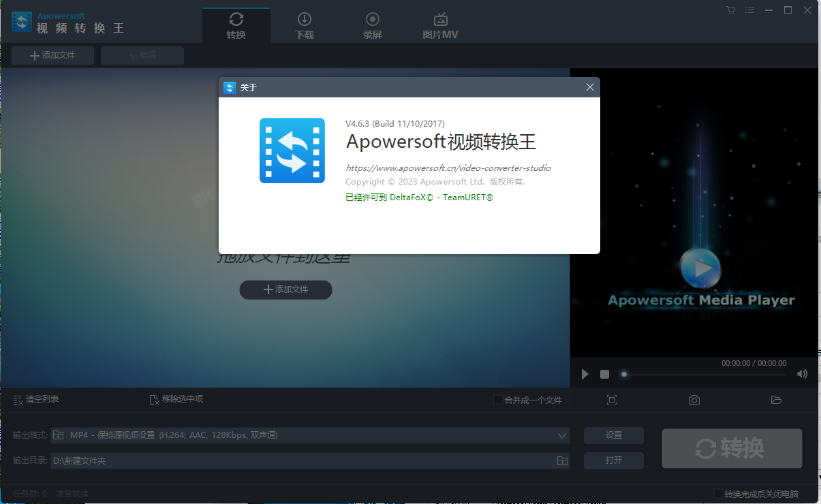
Task: Open the apowersoft.cn video-converter-studio link
Action: point(448,168)
